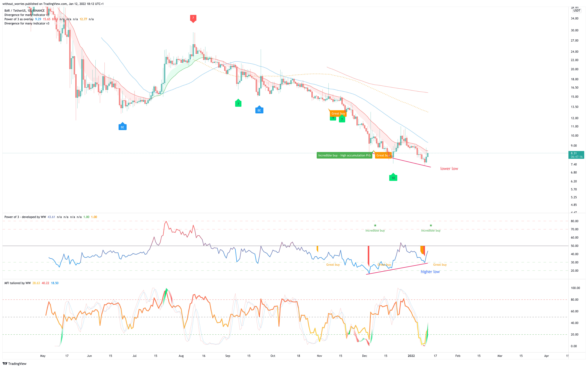The image size is (588, 368).
Task: Click the MFI value 28.63 in legend
Action: (x=36, y=283)
